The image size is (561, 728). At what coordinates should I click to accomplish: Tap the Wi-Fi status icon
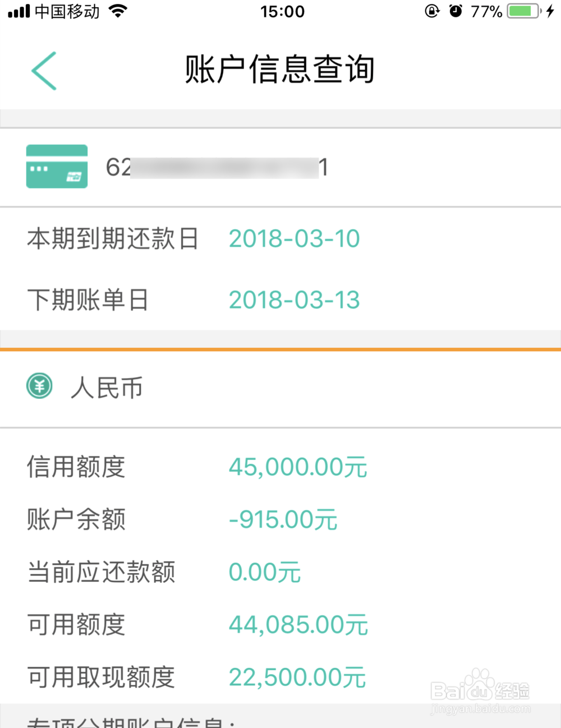click(118, 11)
